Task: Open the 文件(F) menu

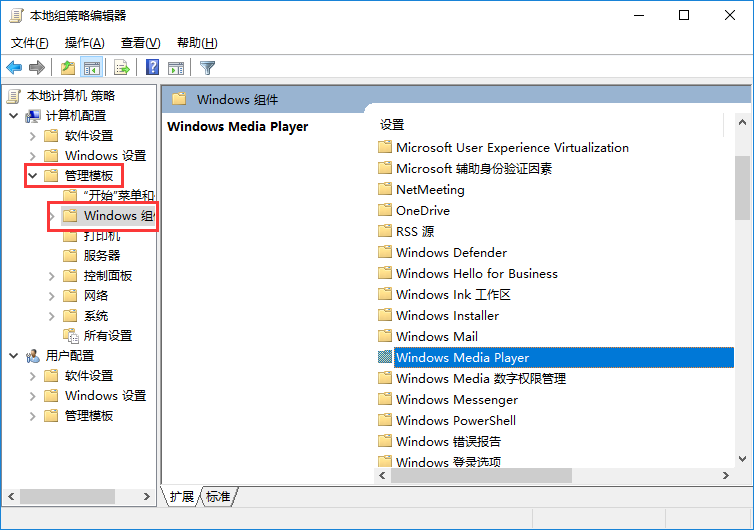Action: (29, 43)
